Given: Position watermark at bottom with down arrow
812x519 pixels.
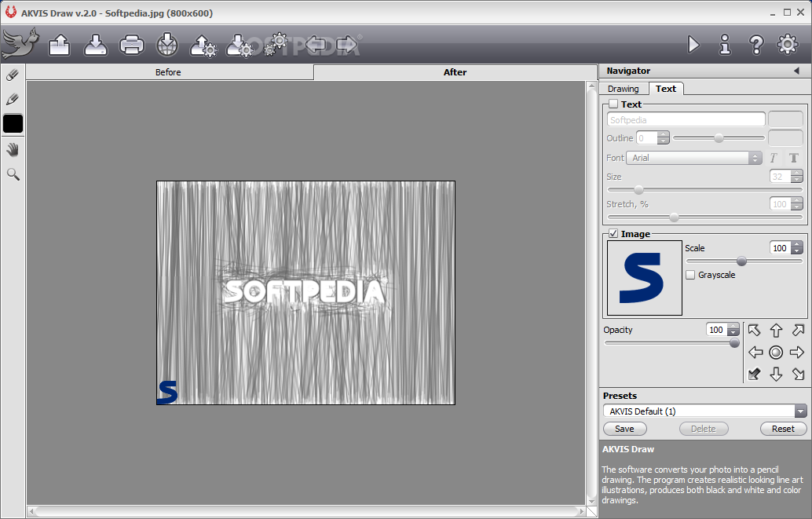Looking at the screenshot, I should (x=776, y=374).
